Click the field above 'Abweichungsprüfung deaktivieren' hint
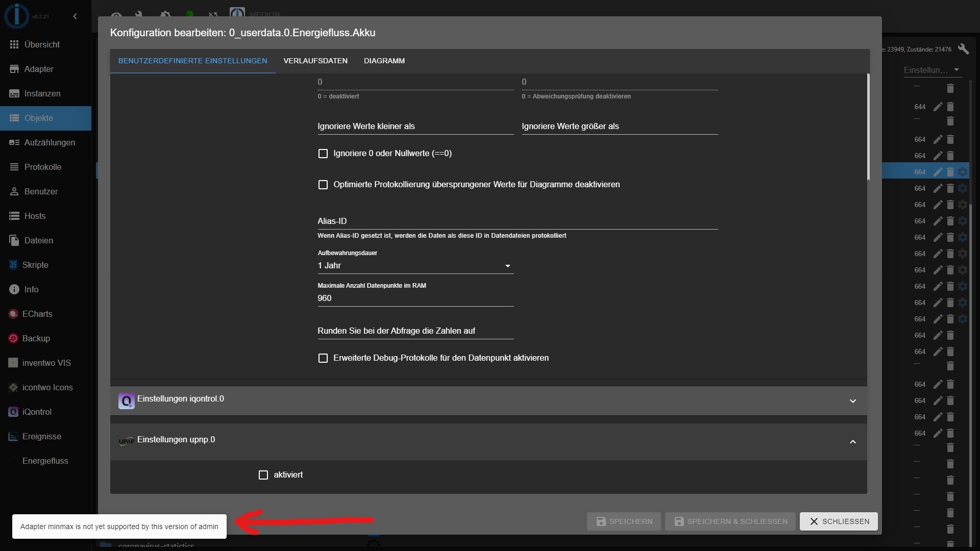This screenshot has width=980, height=551. pyautogui.click(x=620, y=82)
